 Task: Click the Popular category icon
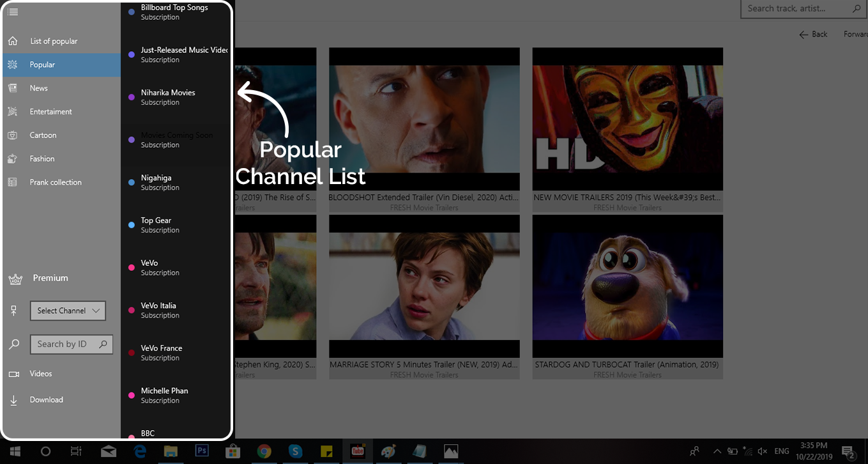(x=13, y=65)
